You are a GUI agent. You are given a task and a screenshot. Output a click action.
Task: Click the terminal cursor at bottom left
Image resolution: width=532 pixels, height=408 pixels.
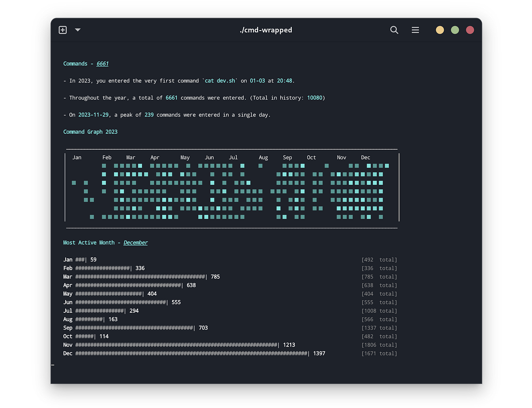(52, 365)
